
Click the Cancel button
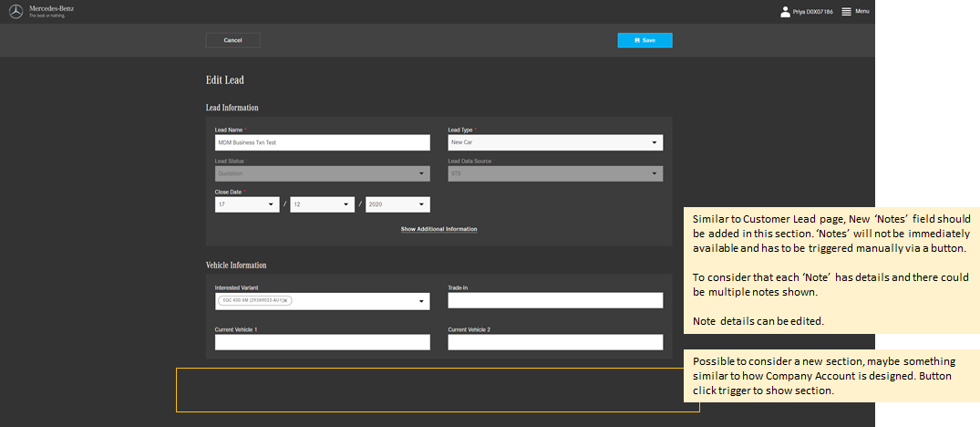pos(232,40)
